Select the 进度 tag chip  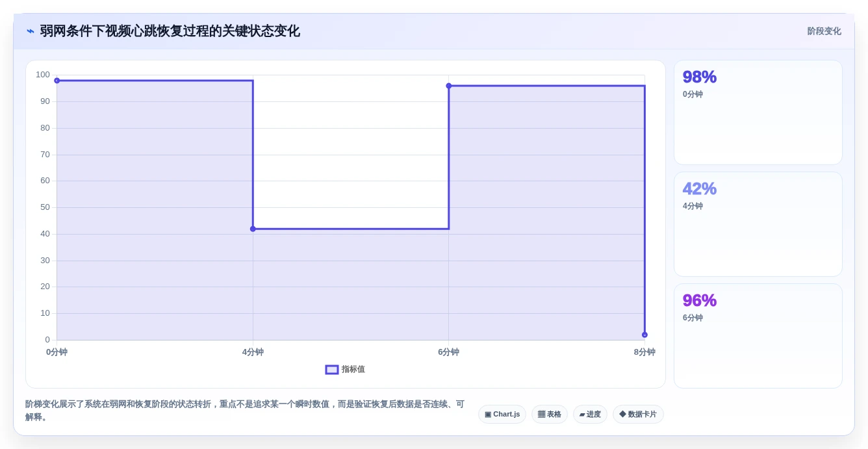[x=590, y=415]
